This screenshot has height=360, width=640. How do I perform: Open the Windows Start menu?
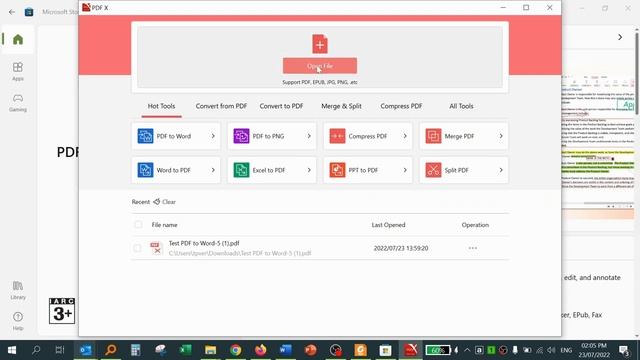(x=12, y=350)
